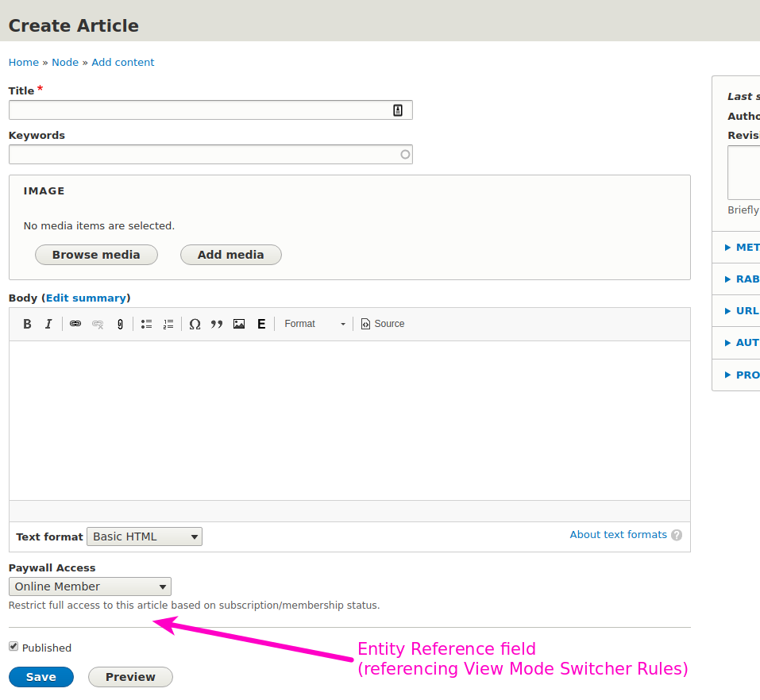
Task: Click the Add media button
Action: point(231,255)
